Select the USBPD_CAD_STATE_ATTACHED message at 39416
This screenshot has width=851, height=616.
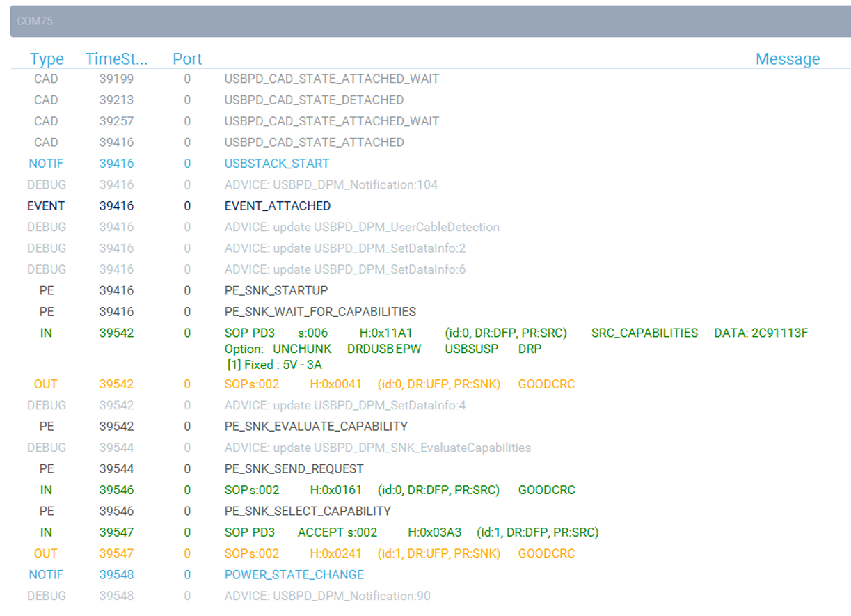[314, 142]
